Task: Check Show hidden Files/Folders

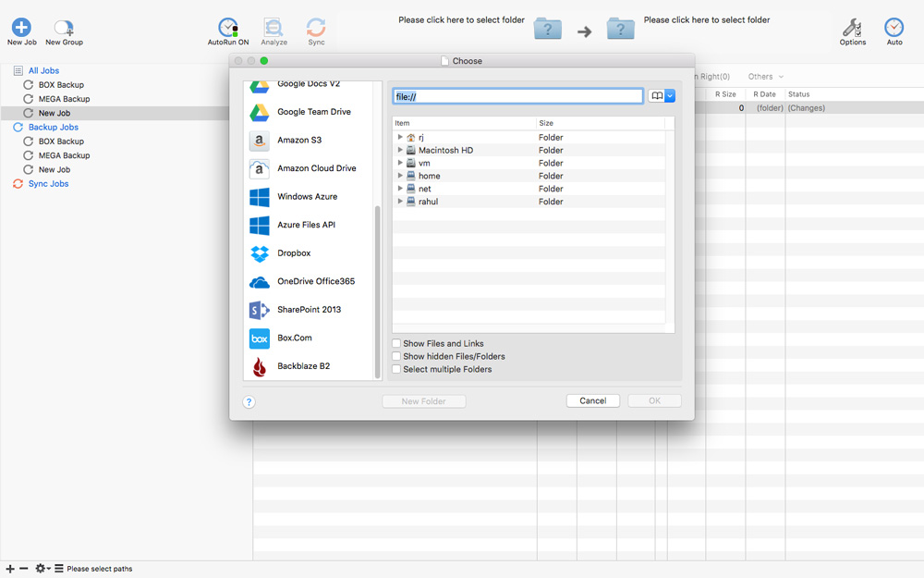Action: (396, 356)
